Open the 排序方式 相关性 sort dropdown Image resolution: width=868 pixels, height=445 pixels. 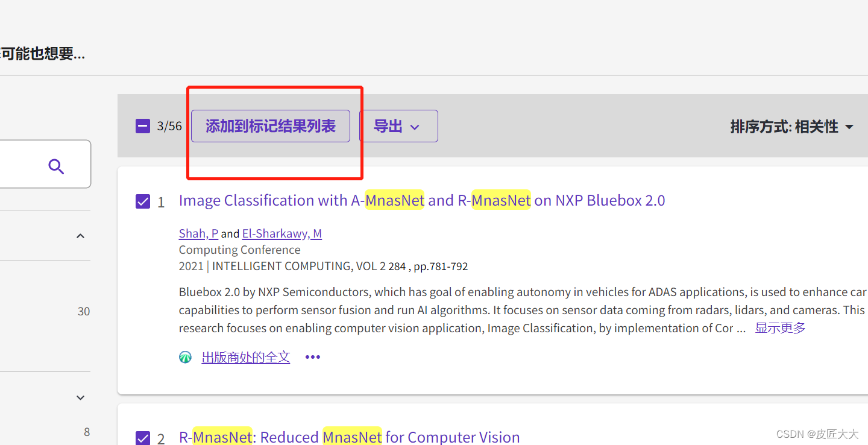791,127
